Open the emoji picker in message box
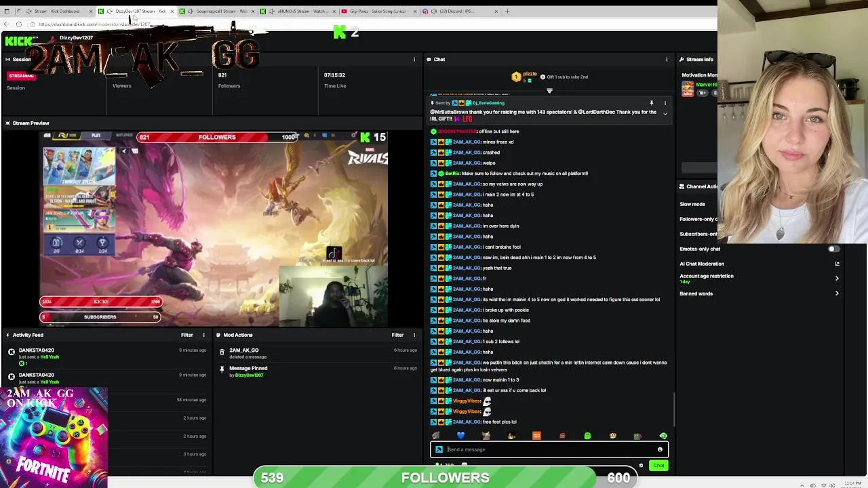 pyautogui.click(x=660, y=449)
